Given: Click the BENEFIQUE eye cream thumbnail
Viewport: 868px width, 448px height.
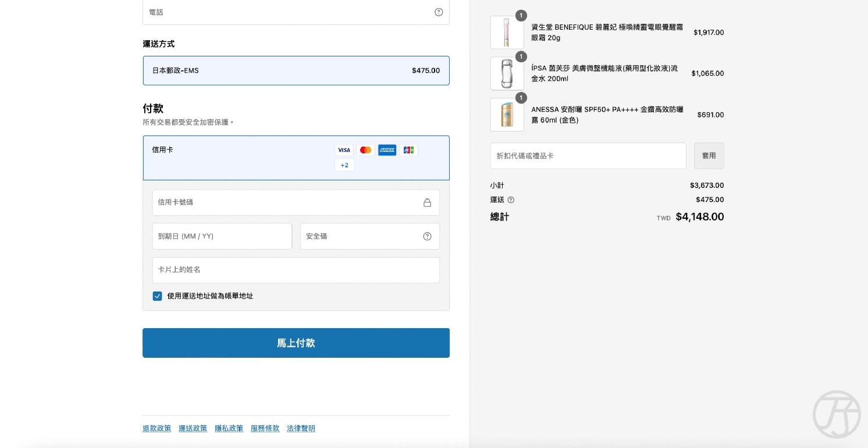Looking at the screenshot, I should [507, 33].
